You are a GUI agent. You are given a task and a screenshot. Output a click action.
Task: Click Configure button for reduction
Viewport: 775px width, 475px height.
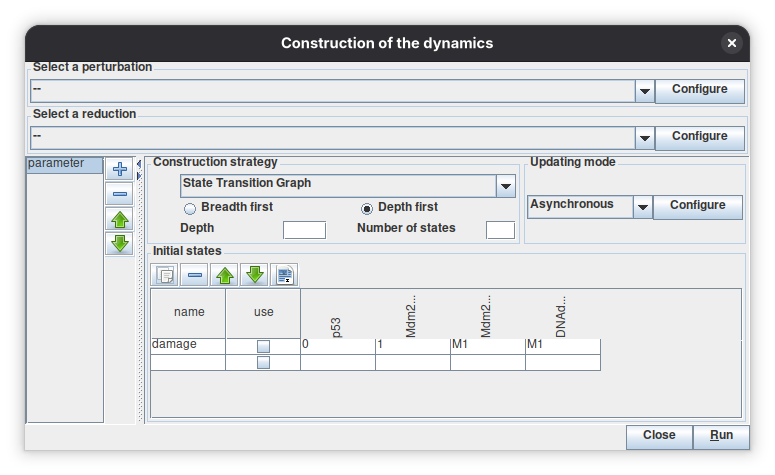(699, 138)
